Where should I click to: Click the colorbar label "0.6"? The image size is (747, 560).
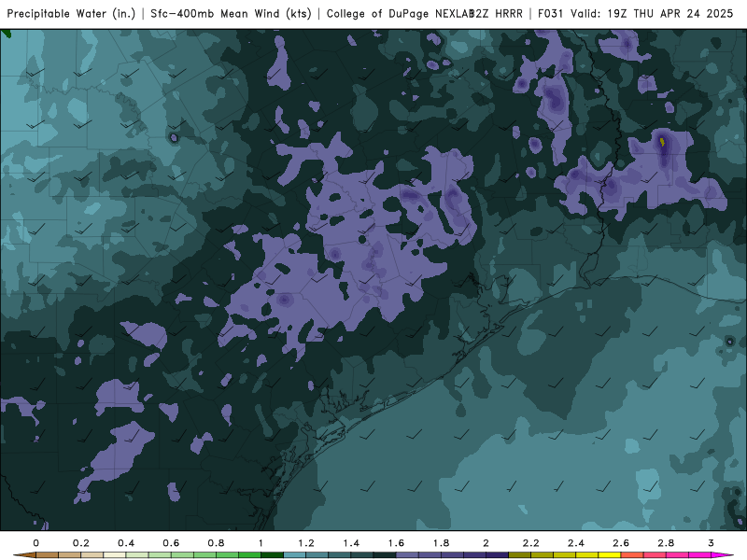pos(171,543)
